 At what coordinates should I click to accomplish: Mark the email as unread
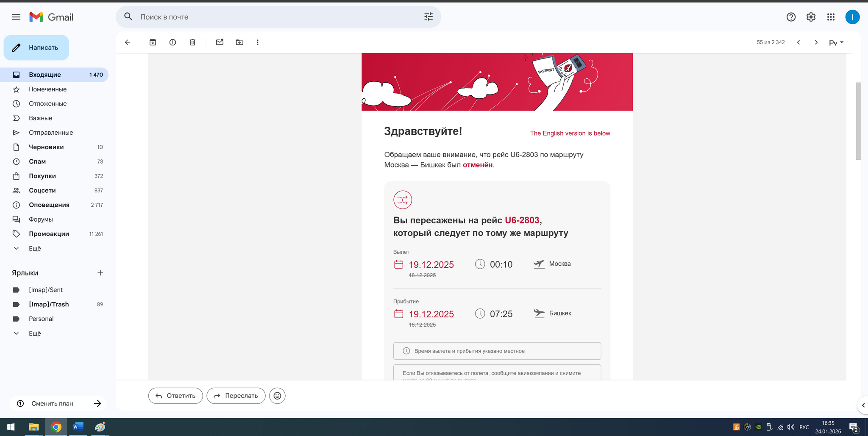coord(220,42)
